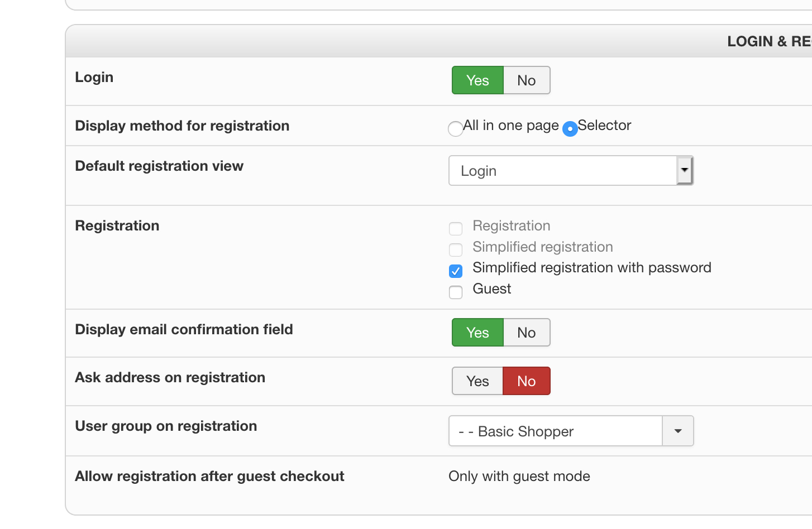Viewport: 812px width, 529px height.
Task: Click the 'All in one page' label text
Action: pos(511,126)
